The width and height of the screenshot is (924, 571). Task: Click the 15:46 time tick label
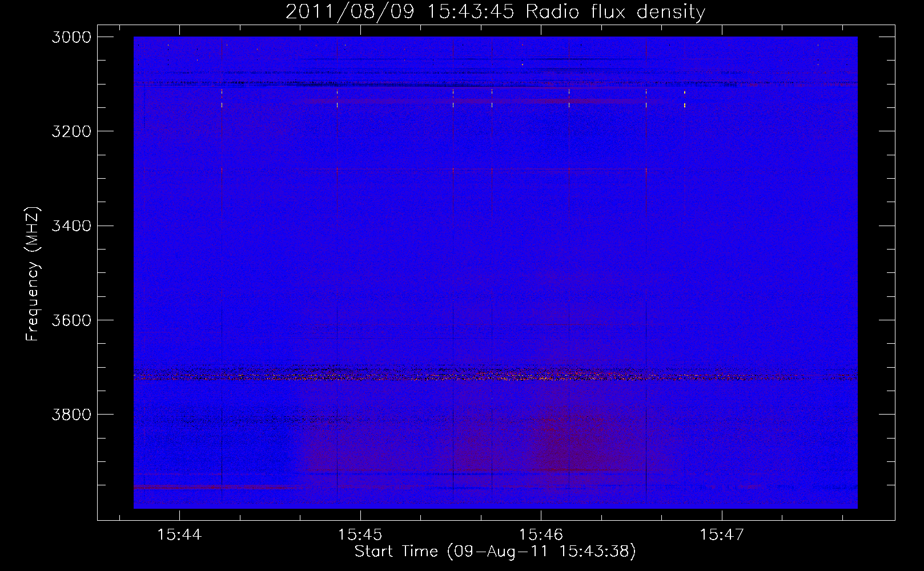pyautogui.click(x=541, y=535)
